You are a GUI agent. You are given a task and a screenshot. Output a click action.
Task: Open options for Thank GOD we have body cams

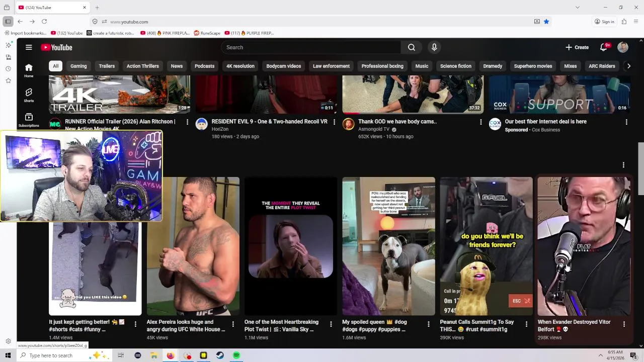pos(481,122)
